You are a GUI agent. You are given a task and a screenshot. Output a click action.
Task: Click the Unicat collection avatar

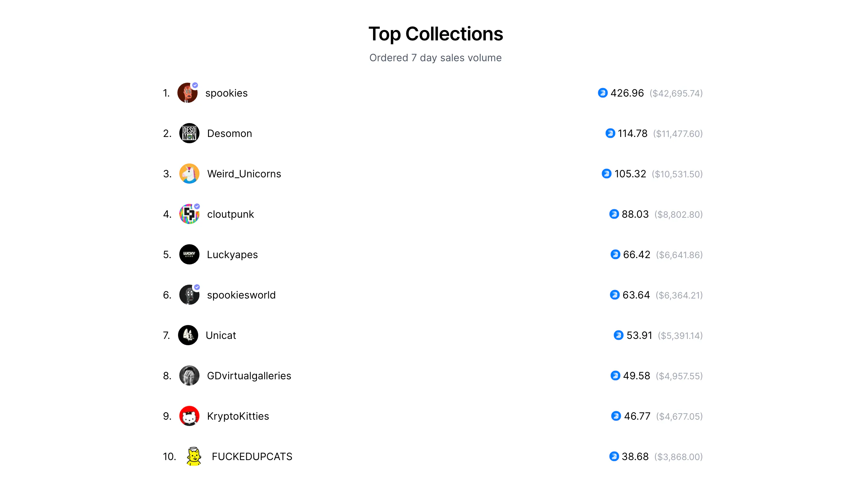[188, 335]
